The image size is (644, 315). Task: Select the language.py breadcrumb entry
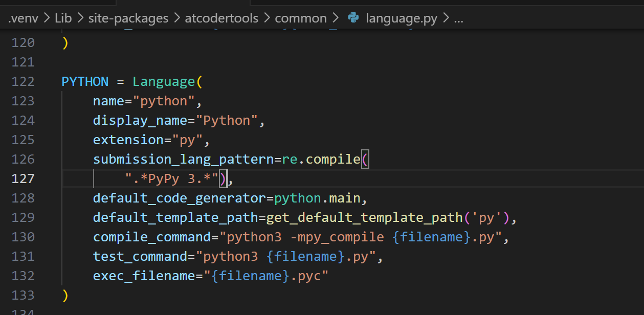pyautogui.click(x=401, y=18)
